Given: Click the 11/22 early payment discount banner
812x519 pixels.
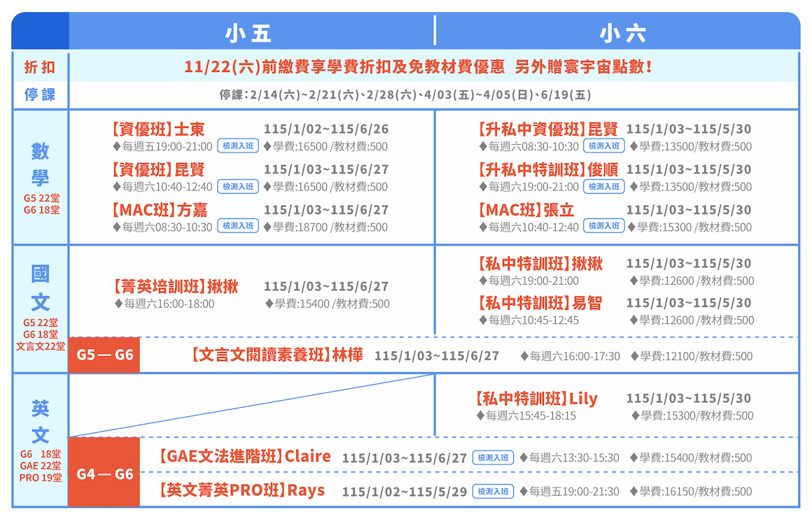Looking at the screenshot, I should click(419, 67).
